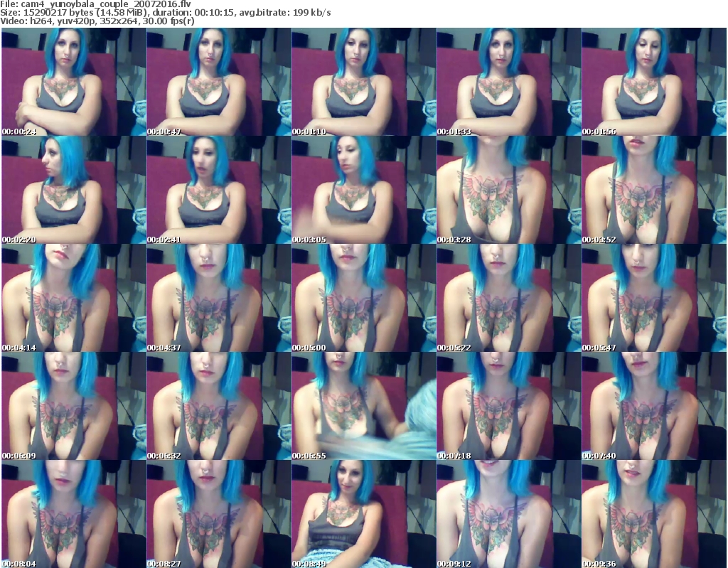Select the frame at 00:03:52
Image resolution: width=728 pixels, height=568 pixels.
[x=654, y=190]
